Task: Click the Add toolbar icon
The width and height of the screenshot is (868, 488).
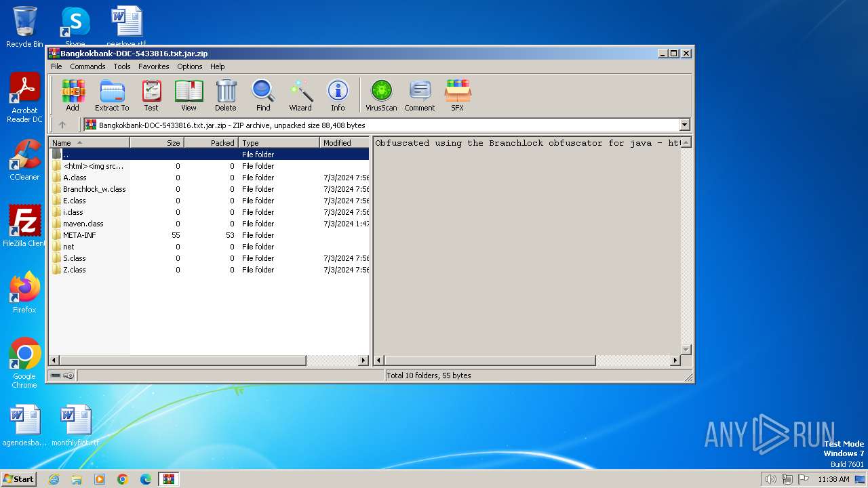Action: (x=73, y=96)
